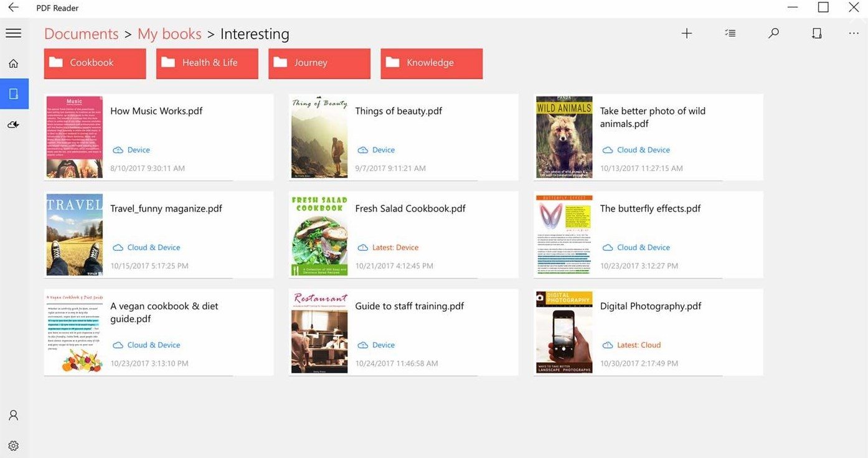Image resolution: width=868 pixels, height=458 pixels.
Task: Click cloud icon on Digital Photography card
Action: pos(607,345)
